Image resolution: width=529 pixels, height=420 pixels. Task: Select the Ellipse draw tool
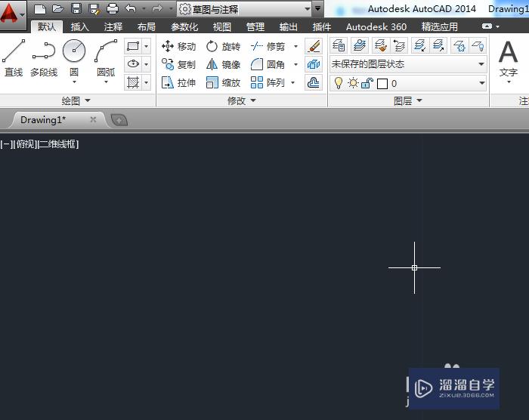tap(133, 63)
